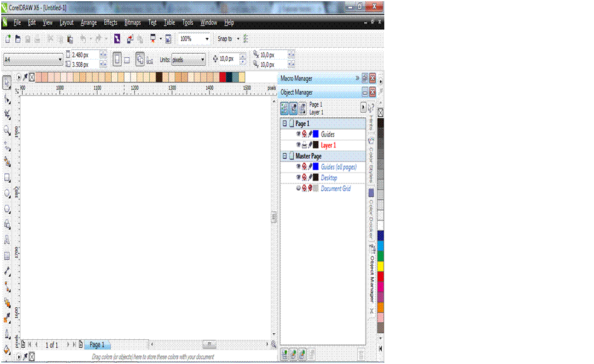This screenshot has width=594, height=364.
Task: Click the Paste icon in the toolbar
Action: [x=70, y=39]
